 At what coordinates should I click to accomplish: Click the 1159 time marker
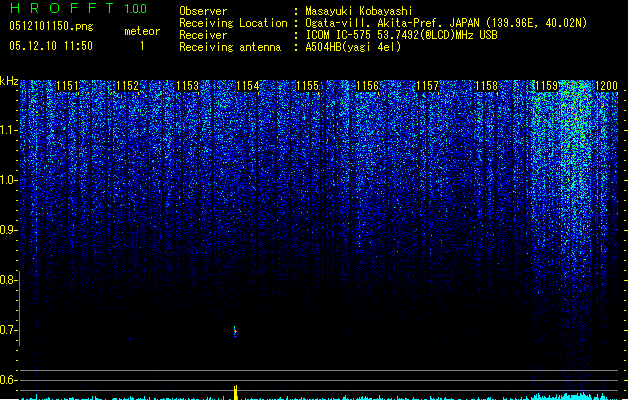[x=546, y=86]
